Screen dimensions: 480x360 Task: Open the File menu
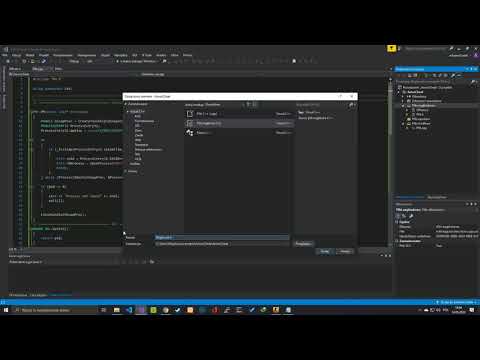(5, 55)
